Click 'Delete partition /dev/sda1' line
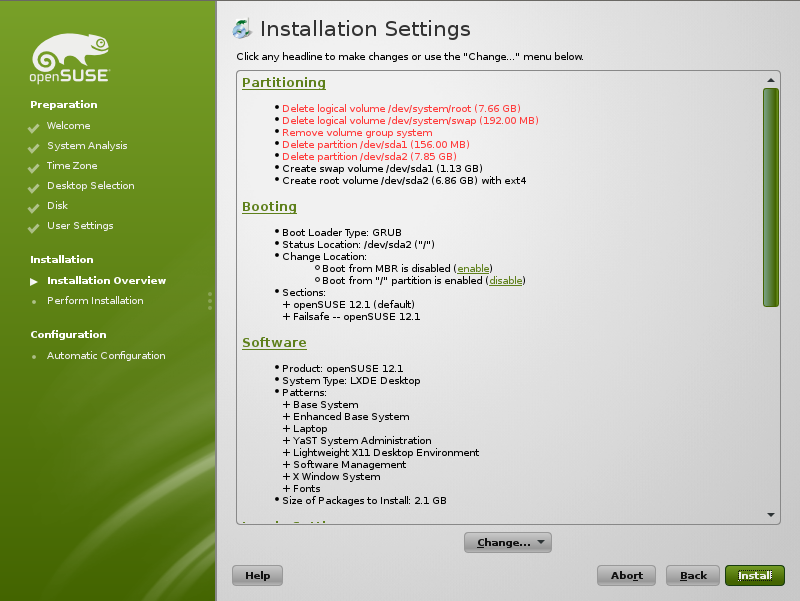 [x=376, y=145]
